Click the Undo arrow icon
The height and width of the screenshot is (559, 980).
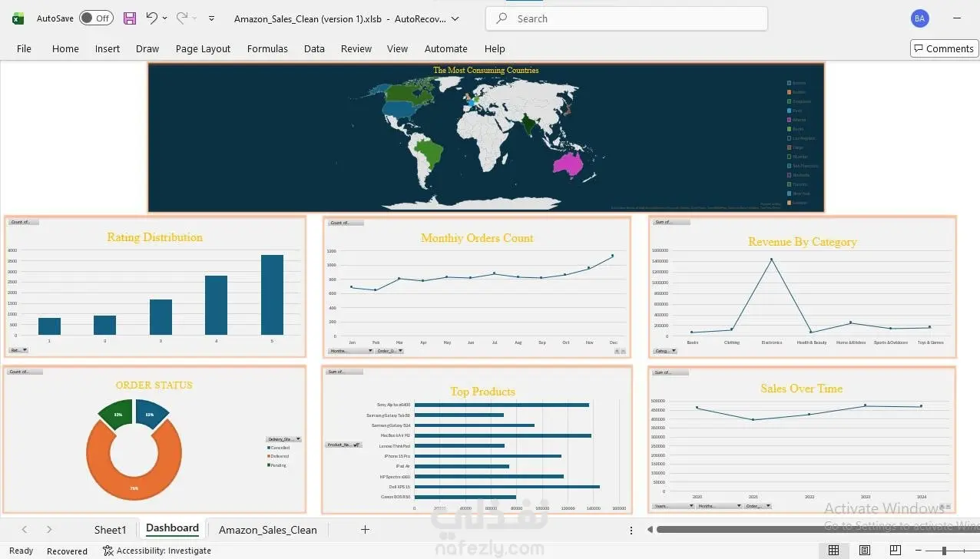(152, 18)
